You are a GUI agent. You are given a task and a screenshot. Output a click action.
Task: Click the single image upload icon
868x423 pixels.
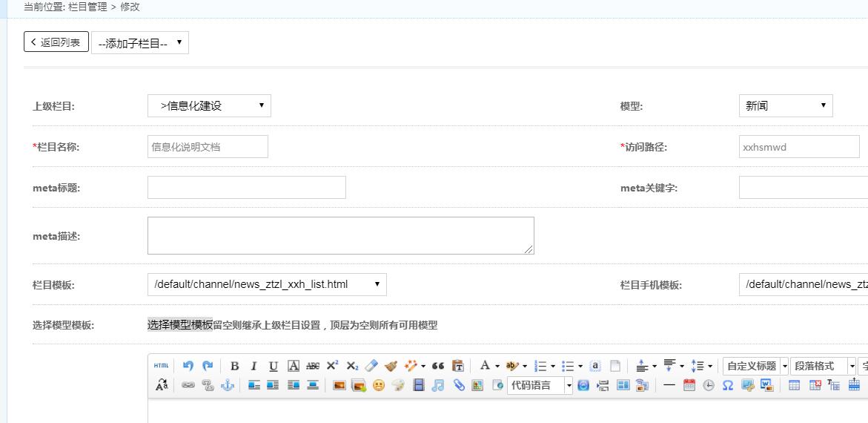(339, 384)
